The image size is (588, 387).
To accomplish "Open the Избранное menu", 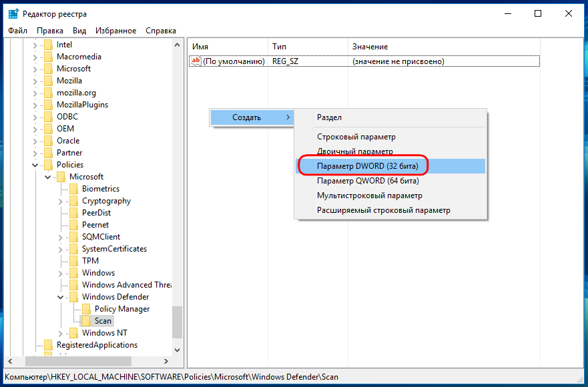I will 116,31.
